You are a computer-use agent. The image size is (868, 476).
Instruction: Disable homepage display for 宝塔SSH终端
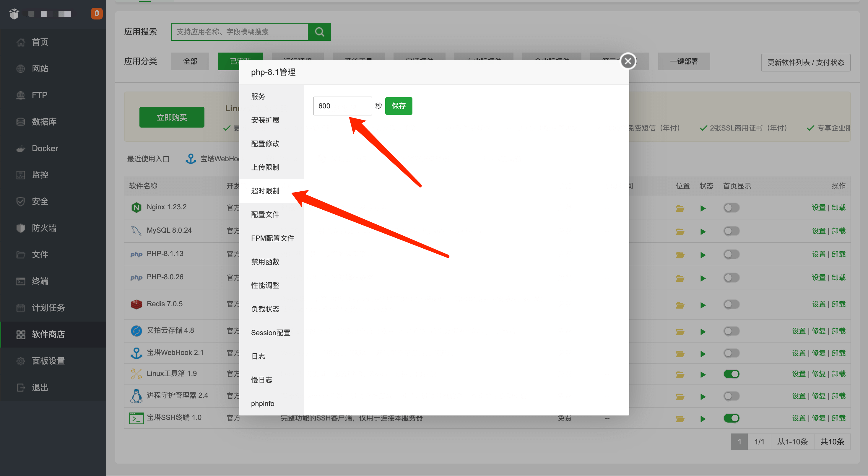pyautogui.click(x=731, y=418)
